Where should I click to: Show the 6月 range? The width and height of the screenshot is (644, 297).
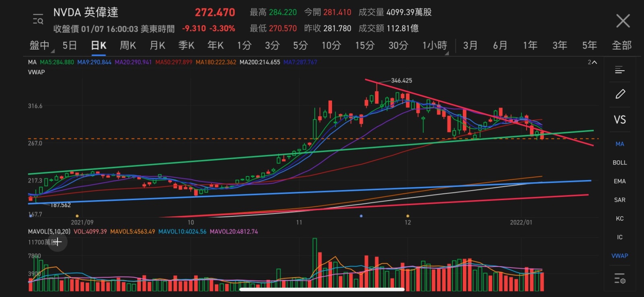click(x=500, y=45)
